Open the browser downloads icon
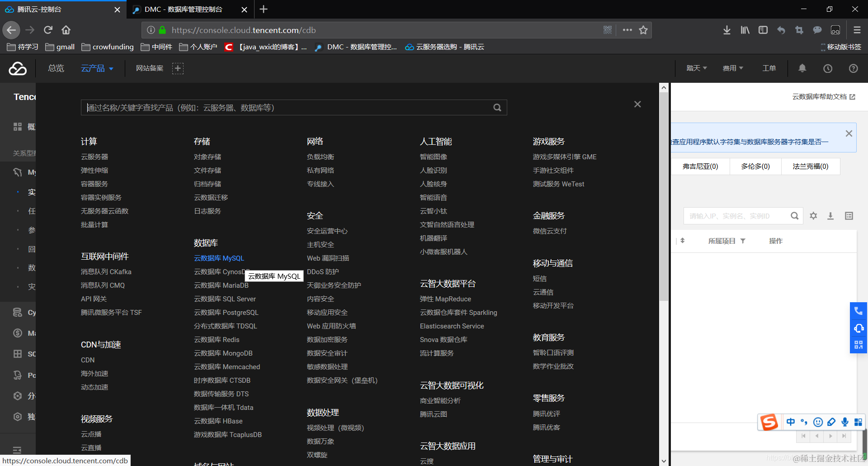This screenshot has height=466, width=868. pos(727,30)
